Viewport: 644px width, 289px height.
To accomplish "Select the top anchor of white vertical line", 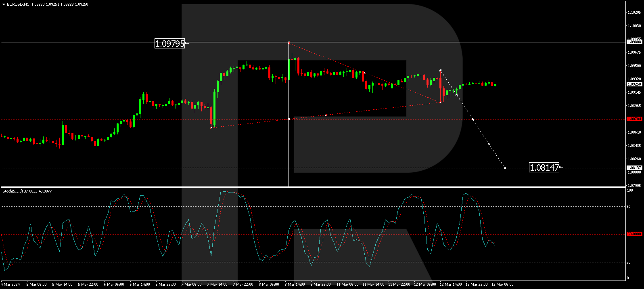I will point(289,42).
